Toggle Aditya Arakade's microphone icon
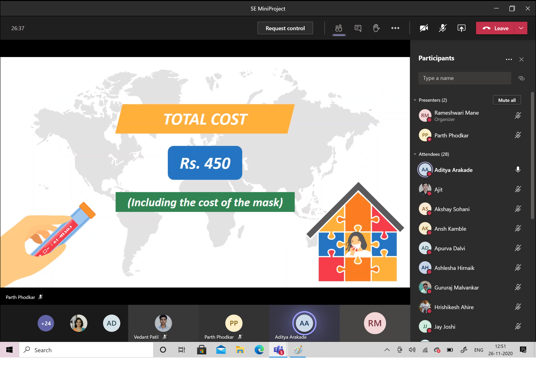This screenshot has height=392, width=536. point(518,170)
